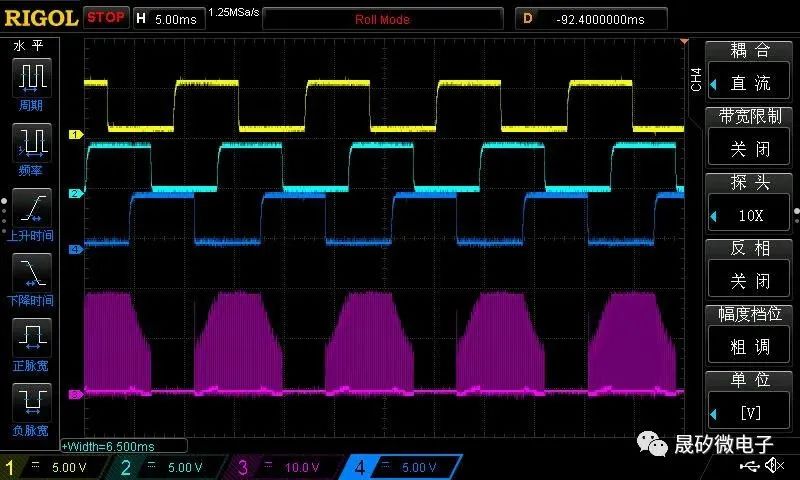Select active channel 4 tab showing 5.00 V

pos(401,467)
